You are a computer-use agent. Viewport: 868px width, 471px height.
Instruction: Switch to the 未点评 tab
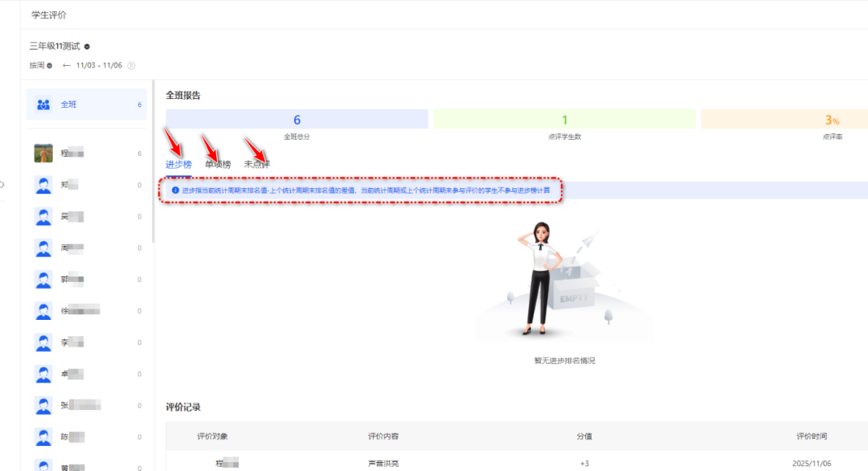coord(256,164)
